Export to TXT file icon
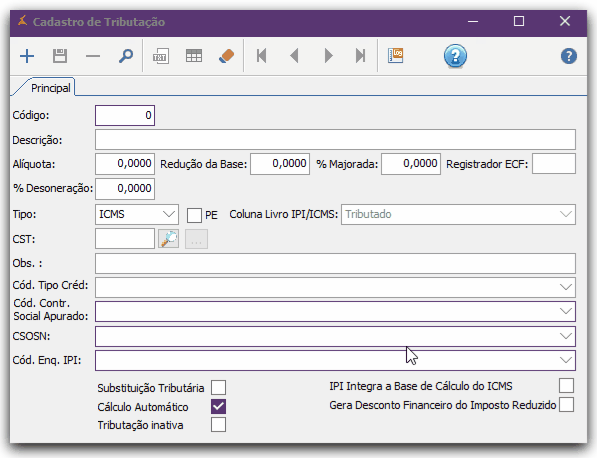 pos(161,56)
